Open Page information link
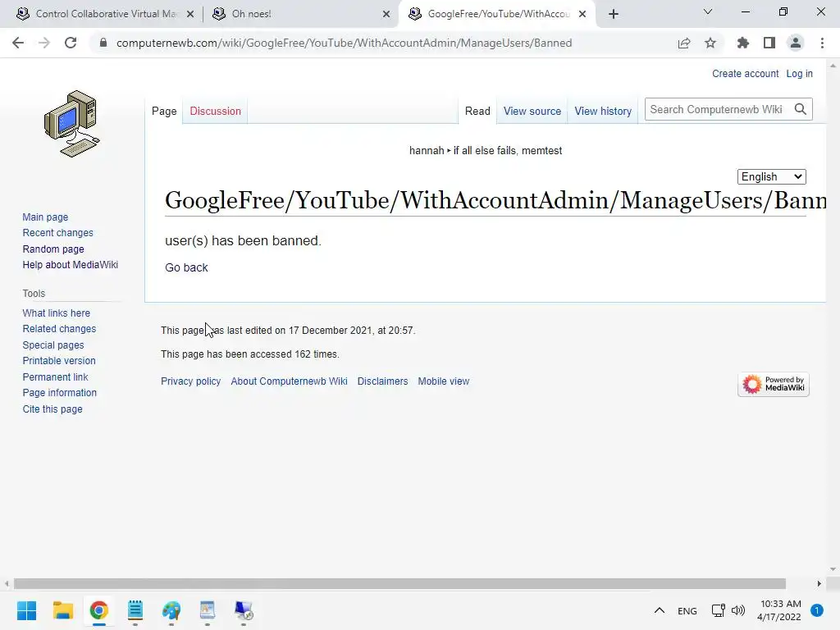Image resolution: width=840 pixels, height=630 pixels. coord(59,393)
